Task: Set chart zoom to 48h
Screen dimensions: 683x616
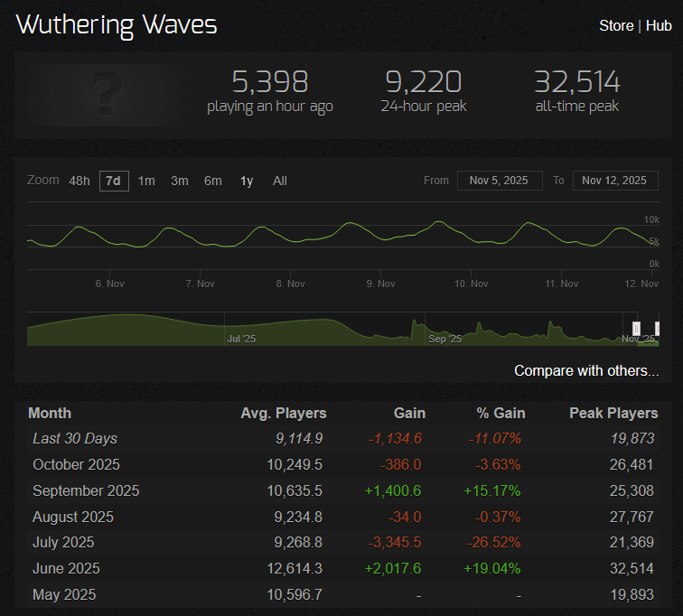Action: click(80, 181)
